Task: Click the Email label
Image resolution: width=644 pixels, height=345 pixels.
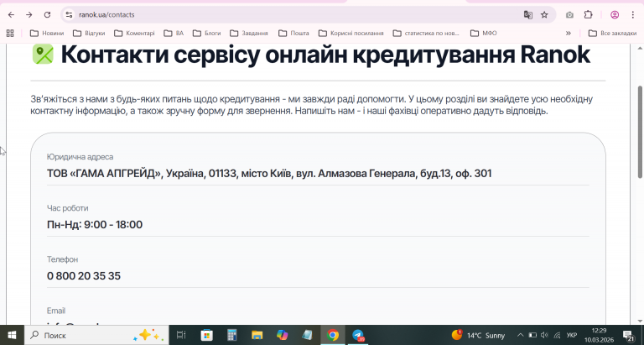Action: click(56, 311)
